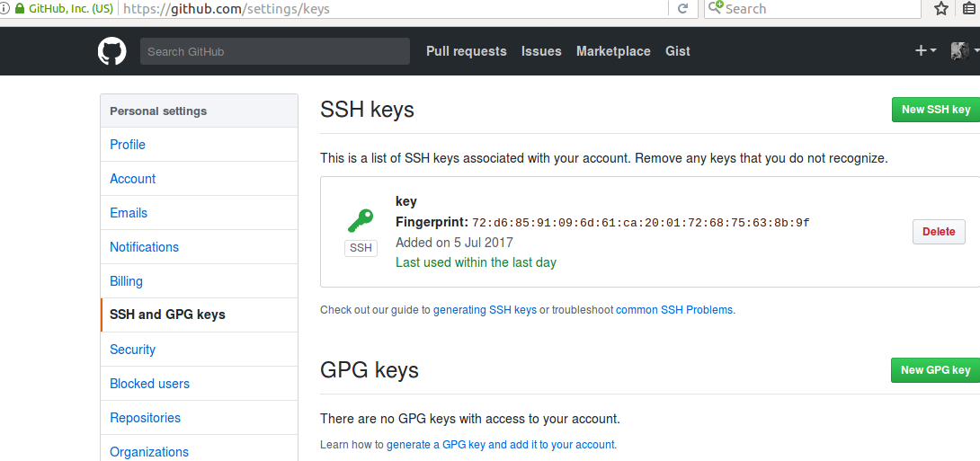
Task: Click 'Added on 5 Jul 2017'
Action: [454, 243]
